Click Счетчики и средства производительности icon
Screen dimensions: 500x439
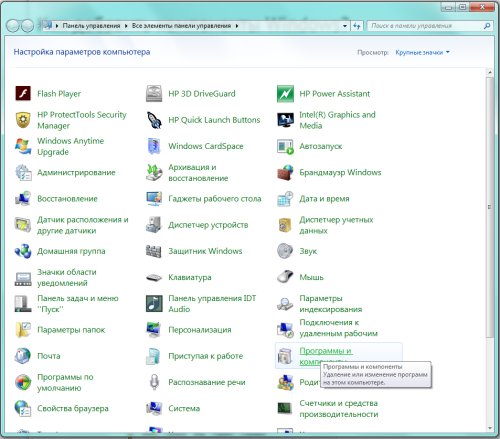(x=285, y=408)
